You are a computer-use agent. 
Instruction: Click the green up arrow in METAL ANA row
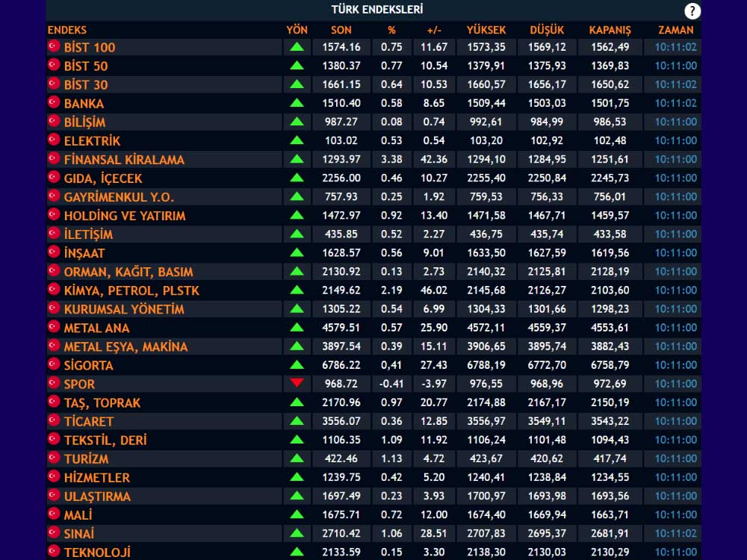click(297, 327)
